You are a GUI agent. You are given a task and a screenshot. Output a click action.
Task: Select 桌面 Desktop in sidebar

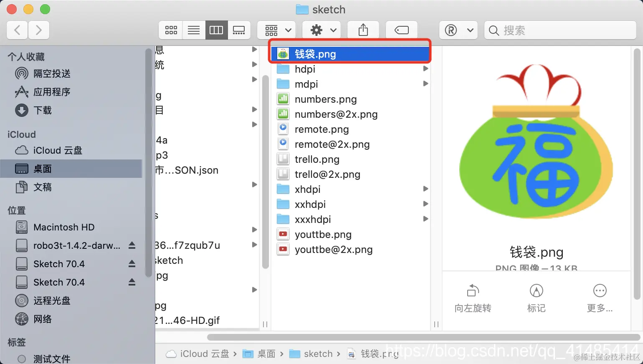coord(71,169)
